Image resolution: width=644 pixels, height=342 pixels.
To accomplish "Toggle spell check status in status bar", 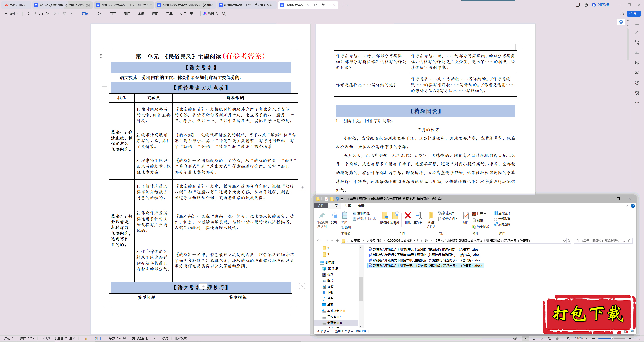I will pyautogui.click(x=143, y=338).
